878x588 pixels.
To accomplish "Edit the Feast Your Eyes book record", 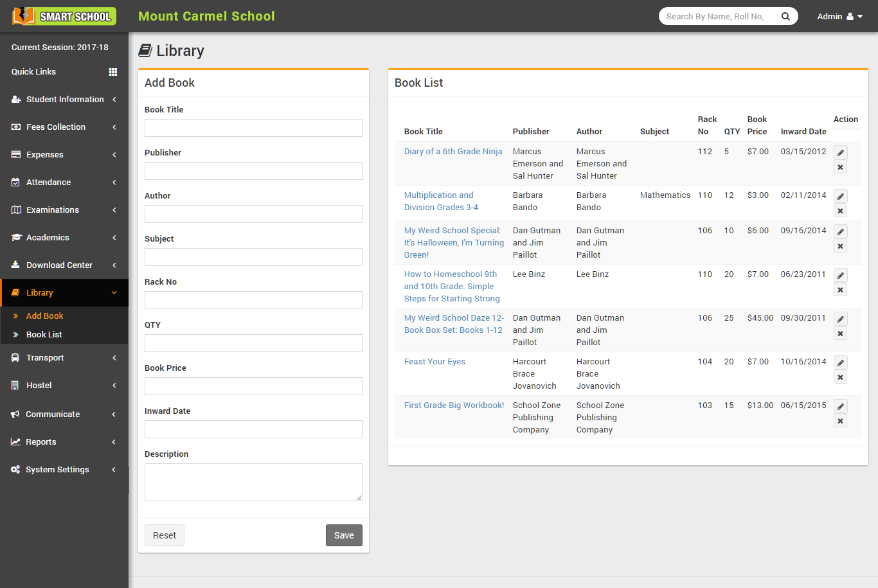I will [840, 362].
